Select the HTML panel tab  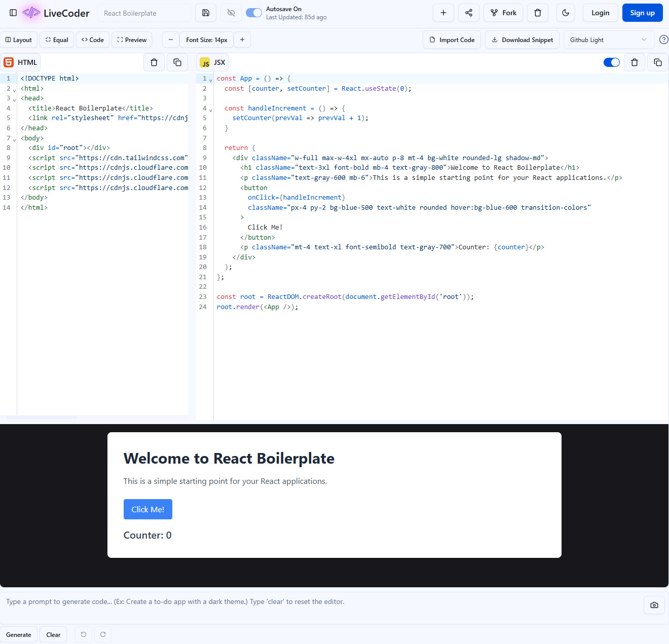21,62
